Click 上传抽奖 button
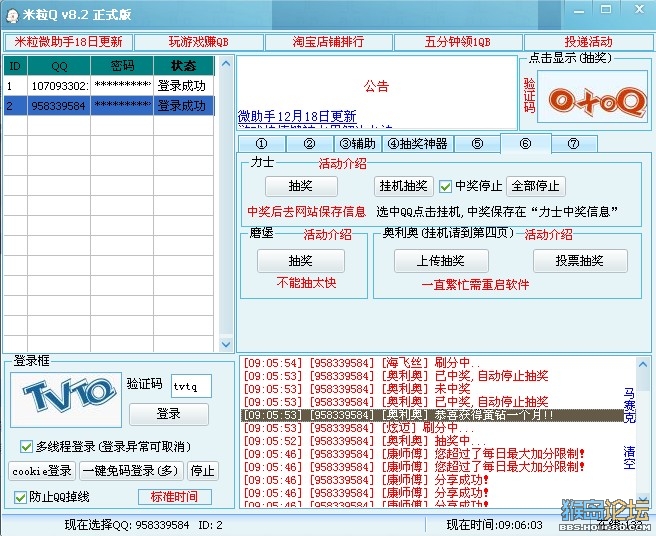The height and width of the screenshot is (536, 656). [441, 261]
